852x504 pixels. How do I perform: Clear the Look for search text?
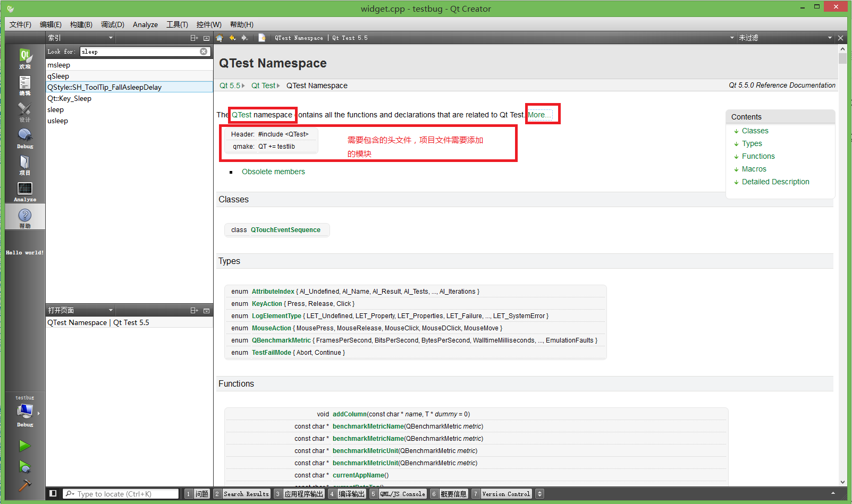[x=204, y=52]
